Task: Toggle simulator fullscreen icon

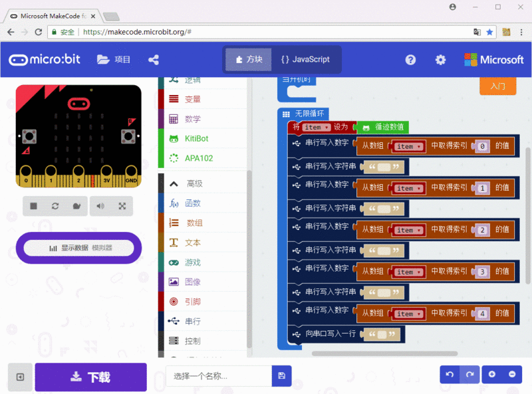Action: pos(122,206)
